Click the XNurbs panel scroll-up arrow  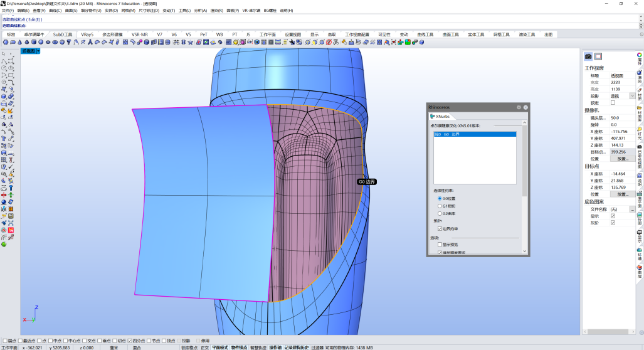click(x=524, y=123)
